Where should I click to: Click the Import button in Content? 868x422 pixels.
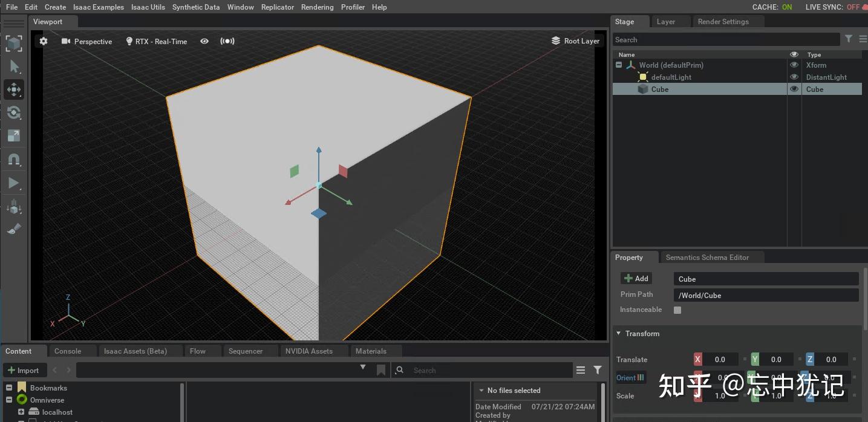[23, 370]
